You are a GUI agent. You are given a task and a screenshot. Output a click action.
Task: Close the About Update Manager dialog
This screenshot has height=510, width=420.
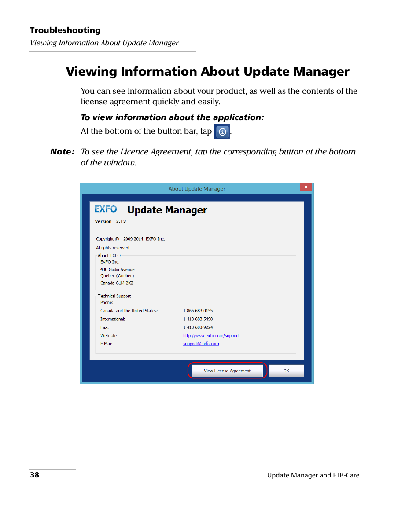pos(306,187)
